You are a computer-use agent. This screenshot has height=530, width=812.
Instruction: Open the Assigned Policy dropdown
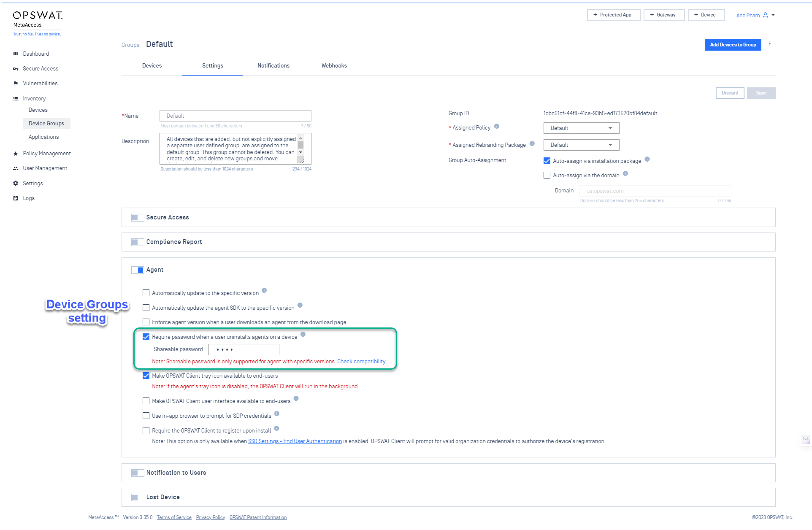pos(581,128)
